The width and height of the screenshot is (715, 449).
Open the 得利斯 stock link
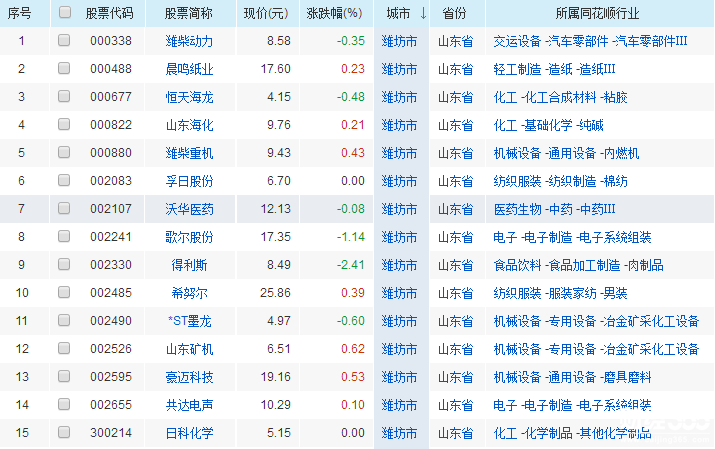pyautogui.click(x=189, y=265)
